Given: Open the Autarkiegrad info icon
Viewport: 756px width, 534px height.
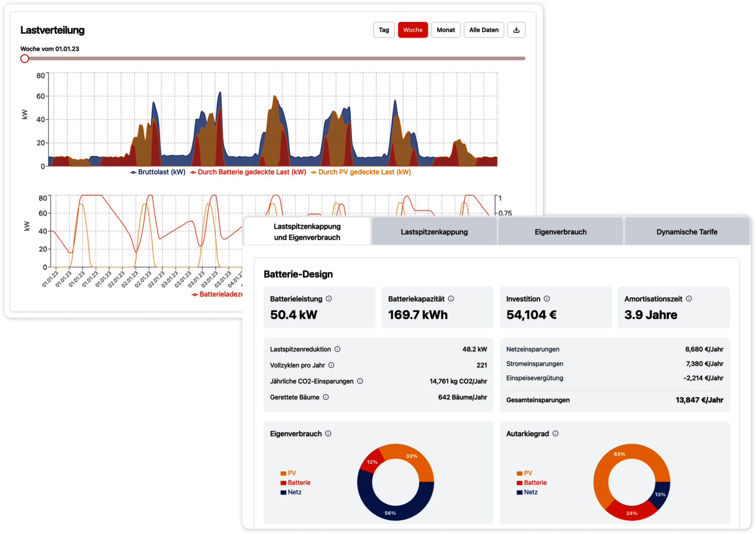Looking at the screenshot, I should (x=555, y=434).
